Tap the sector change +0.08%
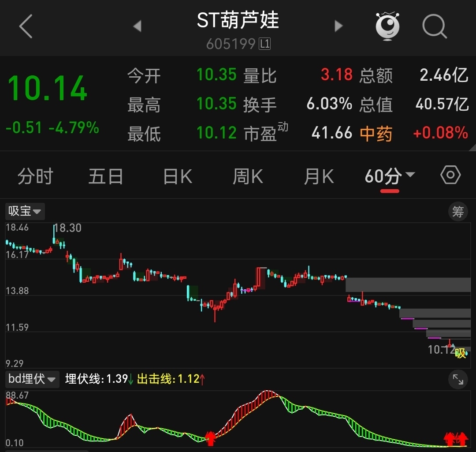Viewport: 476px width, 452px height. click(440, 133)
